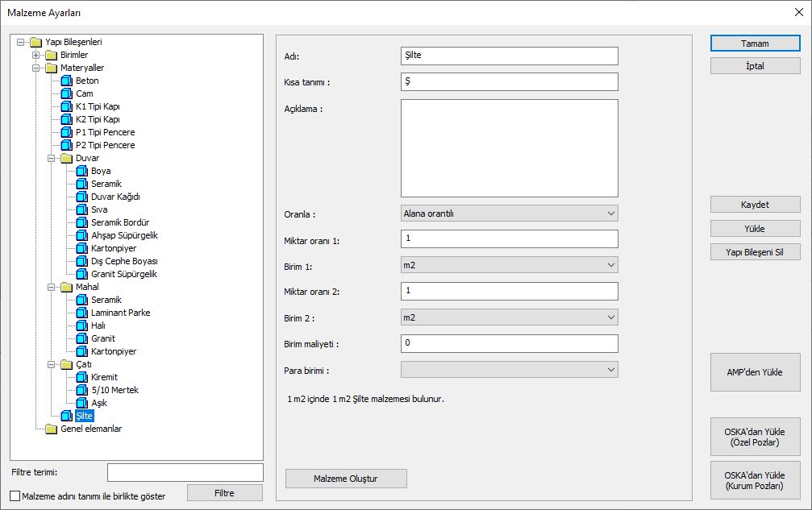The image size is (812, 510).
Task: Select the Cam material icon
Action: tap(67, 94)
